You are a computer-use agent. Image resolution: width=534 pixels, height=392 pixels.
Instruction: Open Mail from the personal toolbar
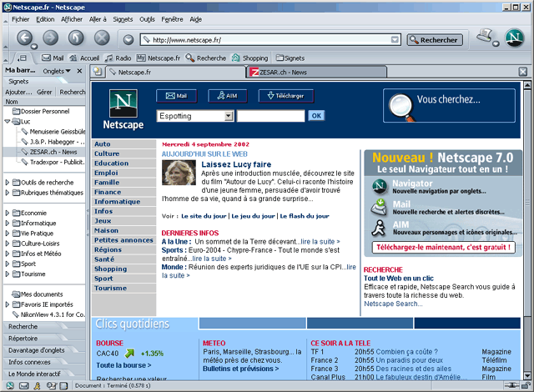pos(53,58)
